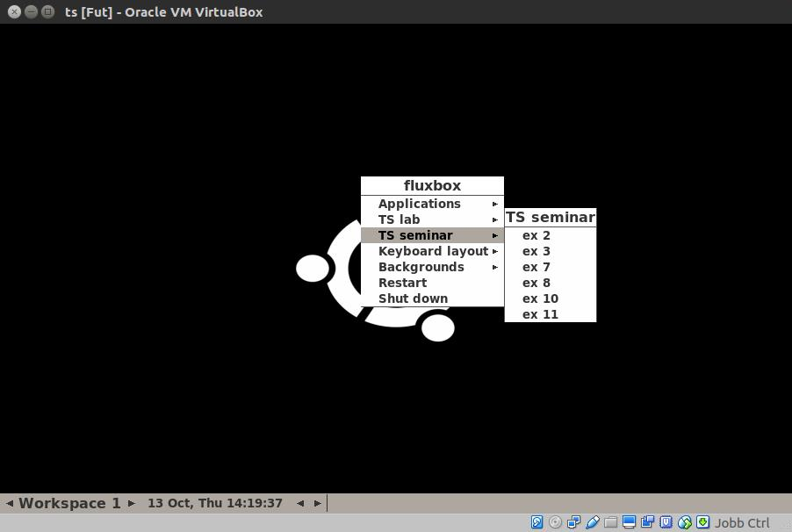792x532 pixels.
Task: Expand arrow next to TS lab
Action: tap(495, 219)
